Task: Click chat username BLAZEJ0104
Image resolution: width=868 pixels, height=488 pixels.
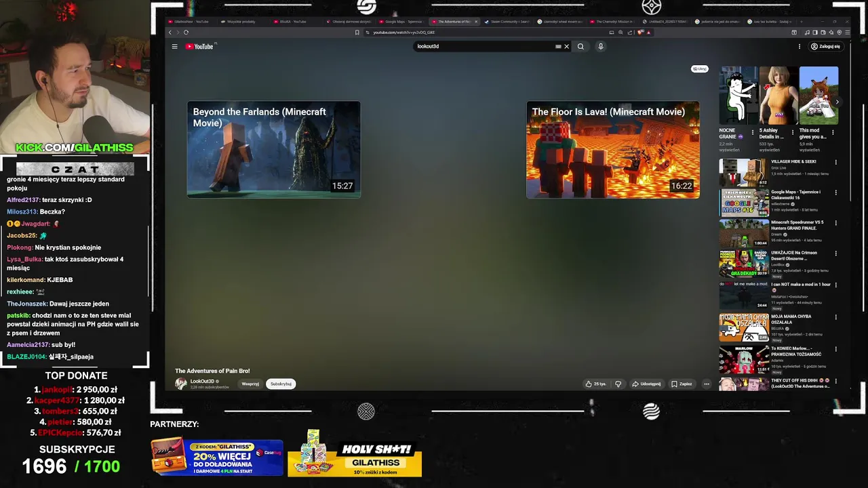Action: tap(26, 357)
